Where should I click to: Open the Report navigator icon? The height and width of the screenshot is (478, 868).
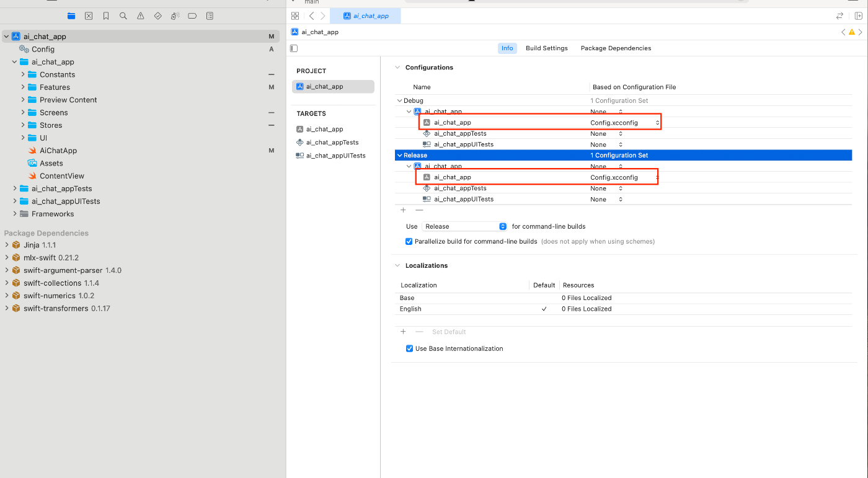tap(210, 15)
